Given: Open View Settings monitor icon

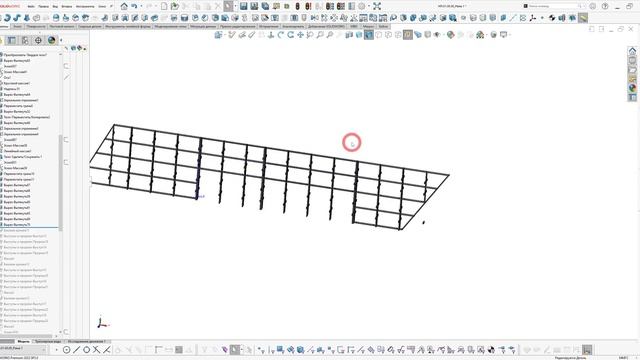Looking at the screenshot, I should pos(504,35).
